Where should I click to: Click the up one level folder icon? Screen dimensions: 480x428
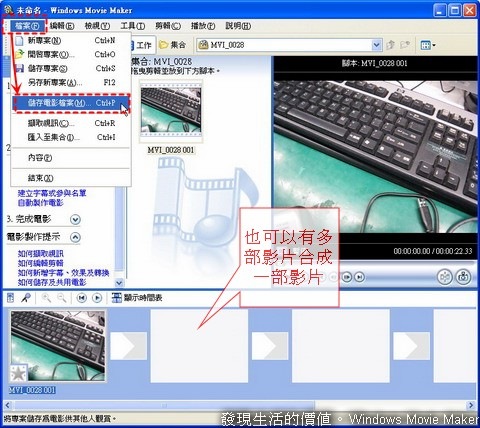(x=391, y=45)
